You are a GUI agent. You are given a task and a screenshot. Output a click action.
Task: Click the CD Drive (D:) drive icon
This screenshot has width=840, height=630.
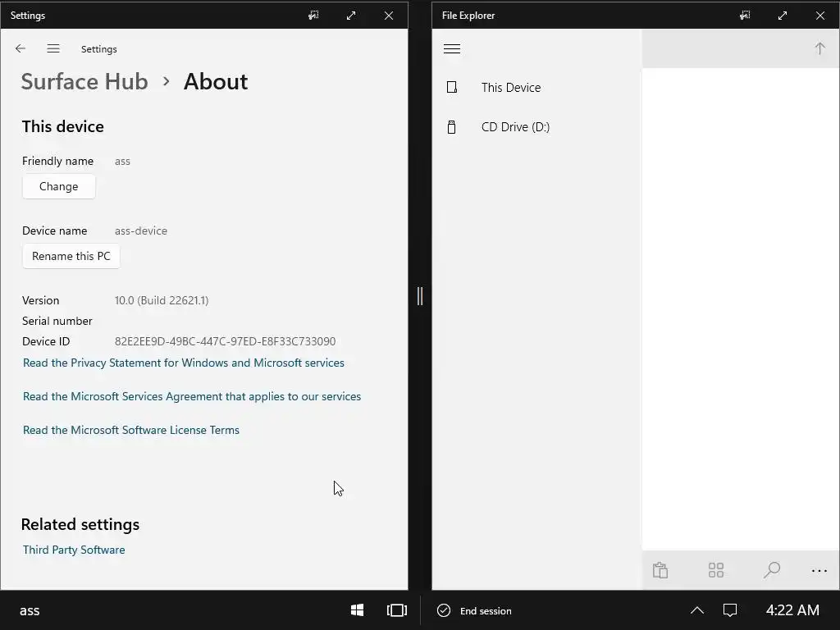coord(452,127)
